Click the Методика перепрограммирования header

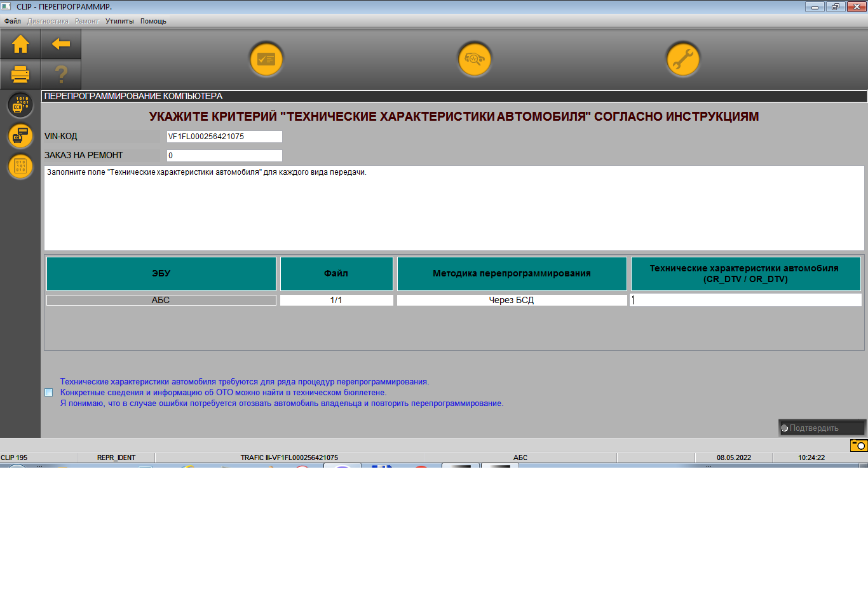512,274
